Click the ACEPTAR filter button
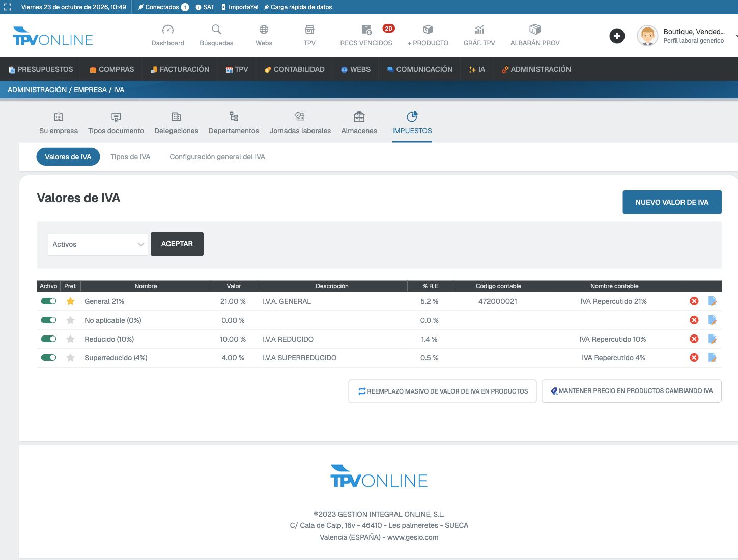 coord(177,244)
